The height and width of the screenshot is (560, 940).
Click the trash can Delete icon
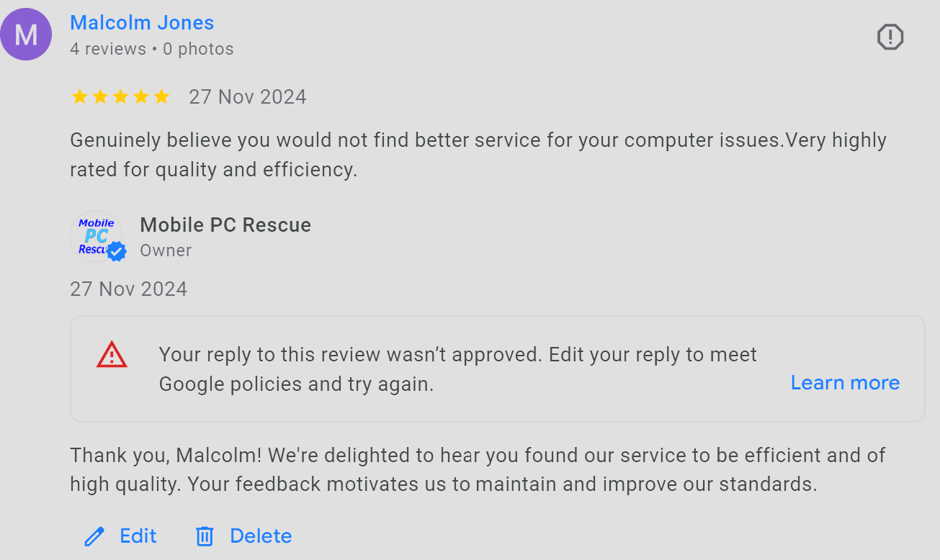(205, 536)
